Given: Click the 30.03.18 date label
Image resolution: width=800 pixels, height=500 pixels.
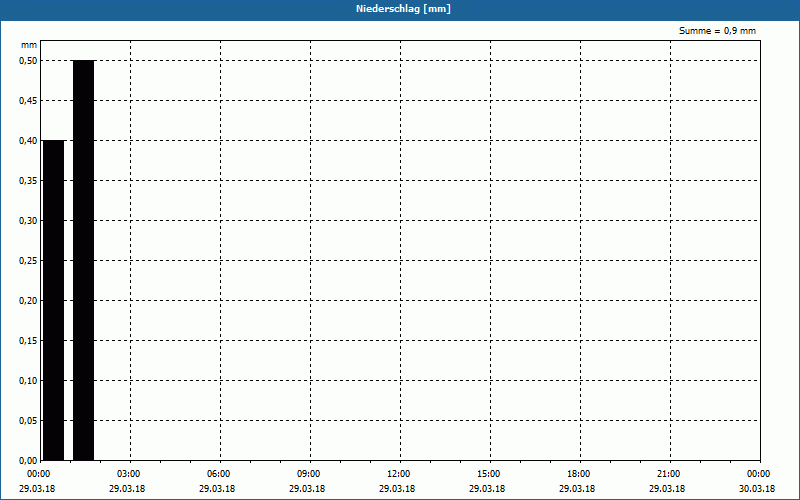Looking at the screenshot, I should [x=757, y=488].
